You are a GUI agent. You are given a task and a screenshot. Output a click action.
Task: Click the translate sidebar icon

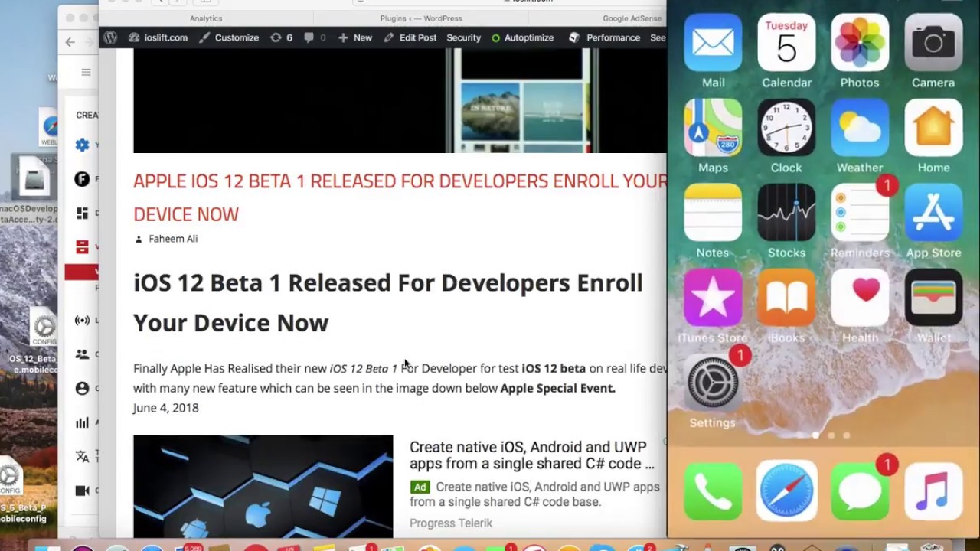82,456
